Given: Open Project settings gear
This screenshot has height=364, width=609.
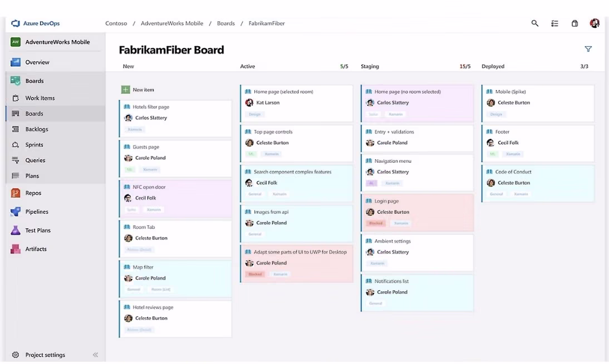Looking at the screenshot, I should (x=16, y=355).
